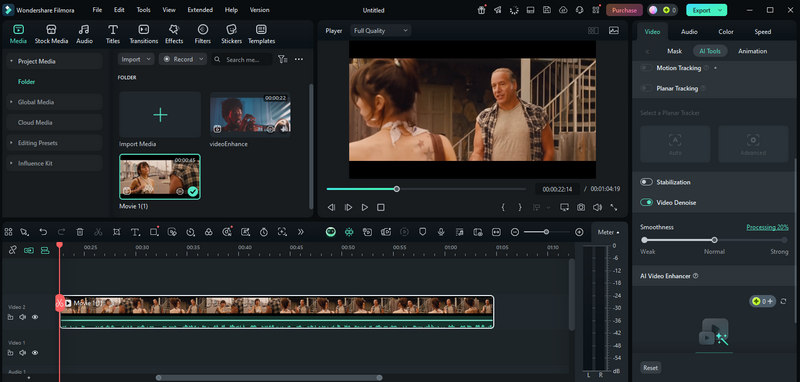
Task: Open the Transitions library
Action: (x=143, y=34)
